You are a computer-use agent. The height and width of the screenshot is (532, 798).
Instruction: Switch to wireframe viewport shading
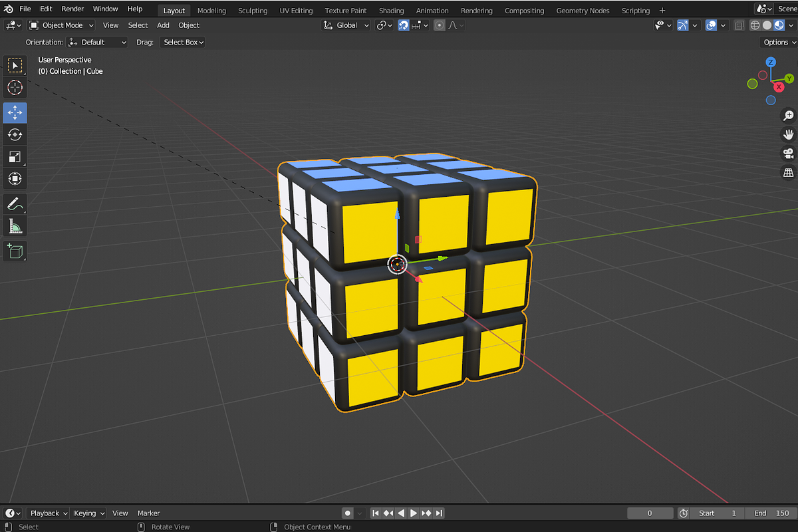[x=755, y=25]
